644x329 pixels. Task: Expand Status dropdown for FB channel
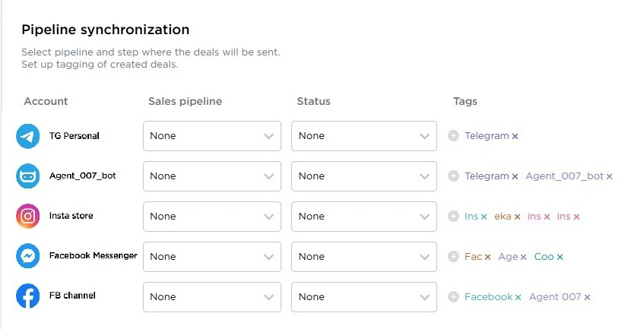click(x=363, y=297)
